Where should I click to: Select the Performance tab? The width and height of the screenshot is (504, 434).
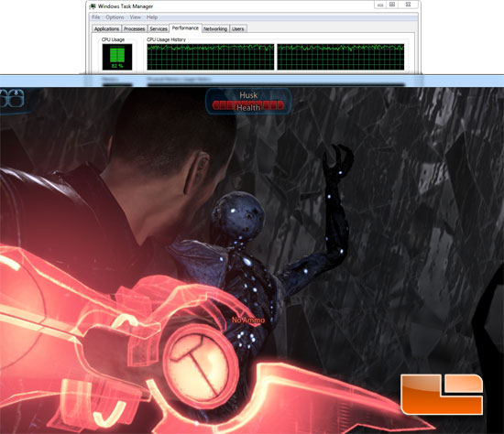185,28
